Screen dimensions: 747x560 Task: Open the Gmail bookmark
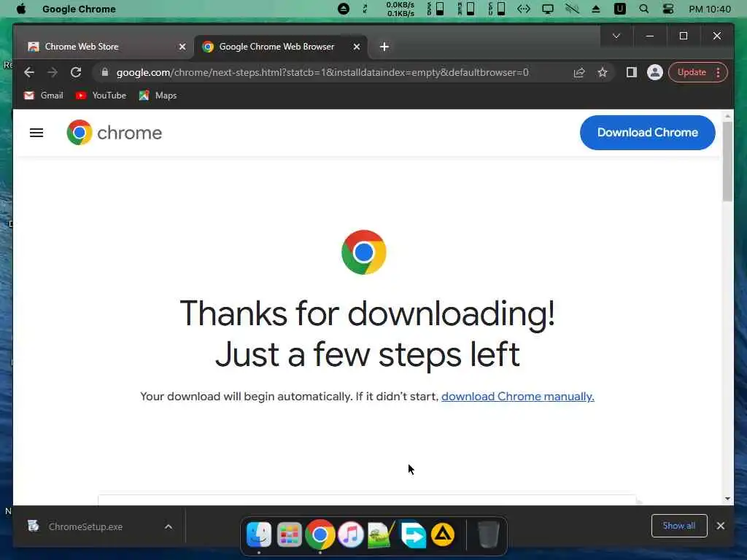pyautogui.click(x=43, y=96)
